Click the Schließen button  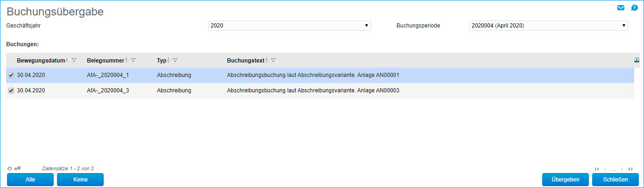[615, 180]
